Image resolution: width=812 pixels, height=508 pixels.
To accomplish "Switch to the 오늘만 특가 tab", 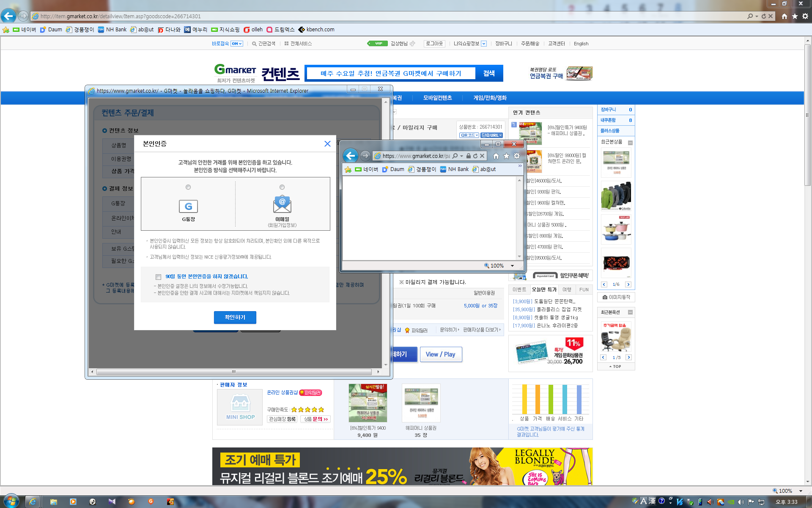I will [544, 290].
